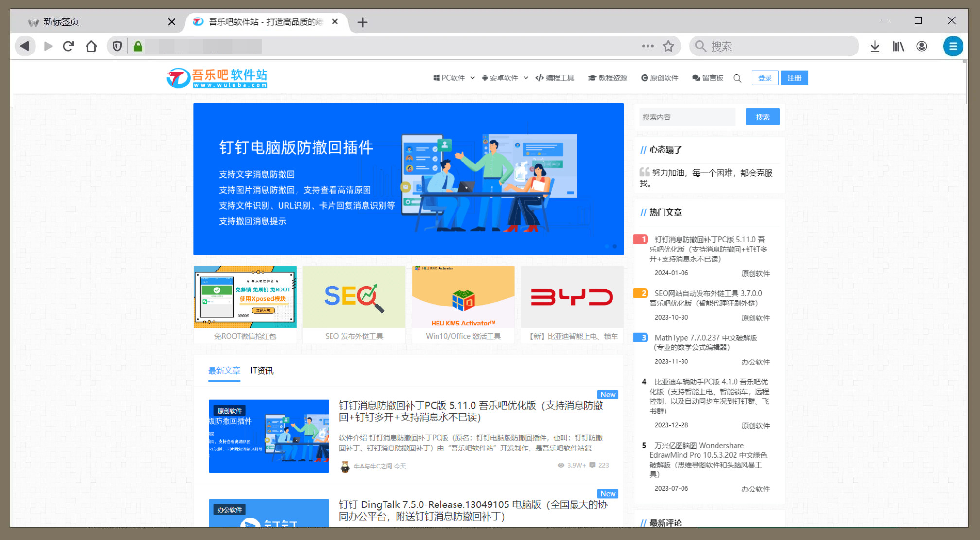Close the 吾乐吧软件站 tab
Image resolution: width=980 pixels, height=540 pixels.
335,22
